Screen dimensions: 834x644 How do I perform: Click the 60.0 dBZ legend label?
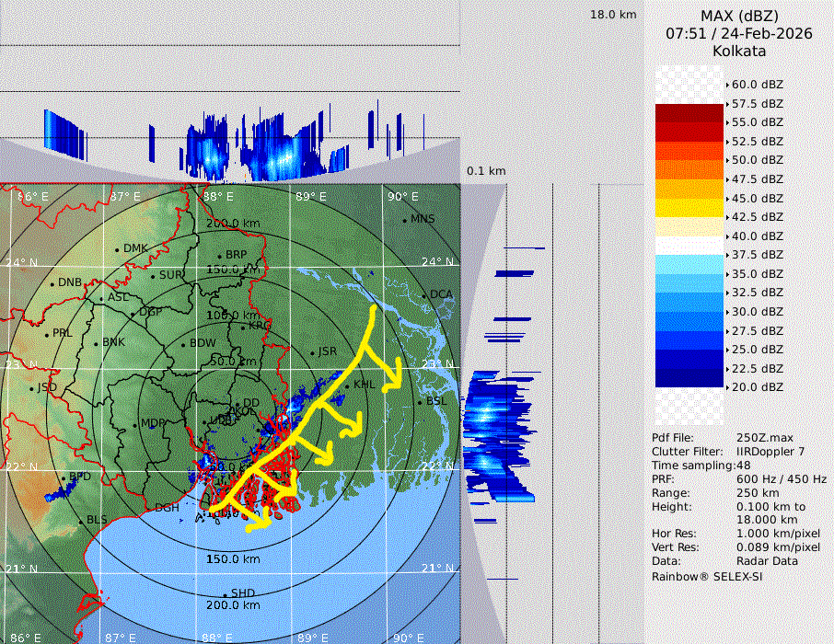pyautogui.click(x=757, y=85)
